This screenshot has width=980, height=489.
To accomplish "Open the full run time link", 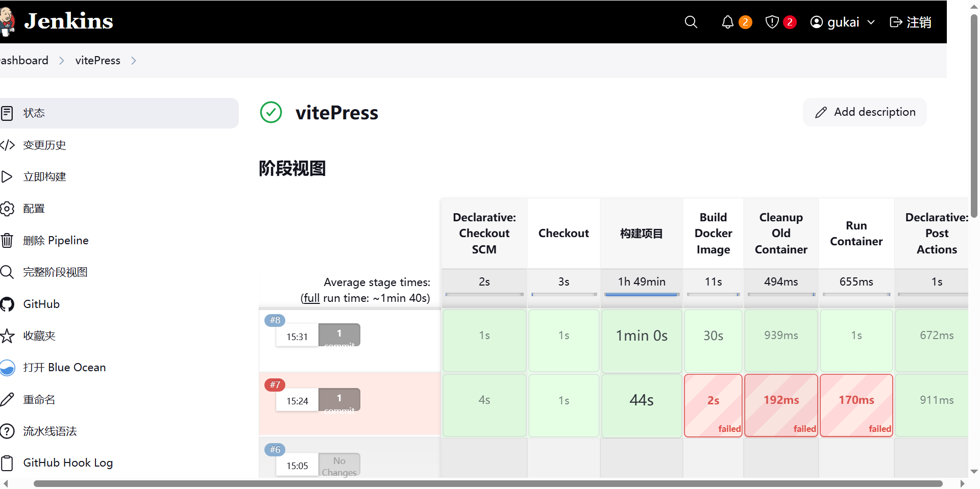I will 311,298.
